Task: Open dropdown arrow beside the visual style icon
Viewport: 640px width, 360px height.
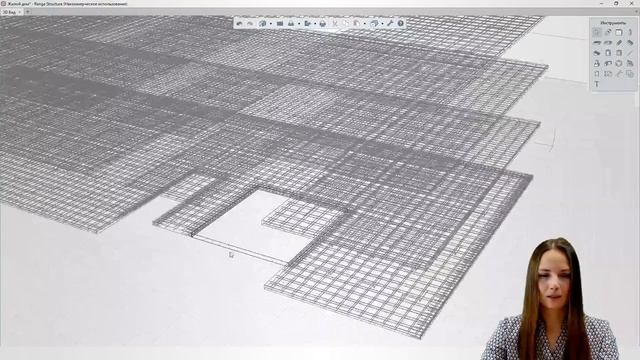Action: [x=271, y=24]
